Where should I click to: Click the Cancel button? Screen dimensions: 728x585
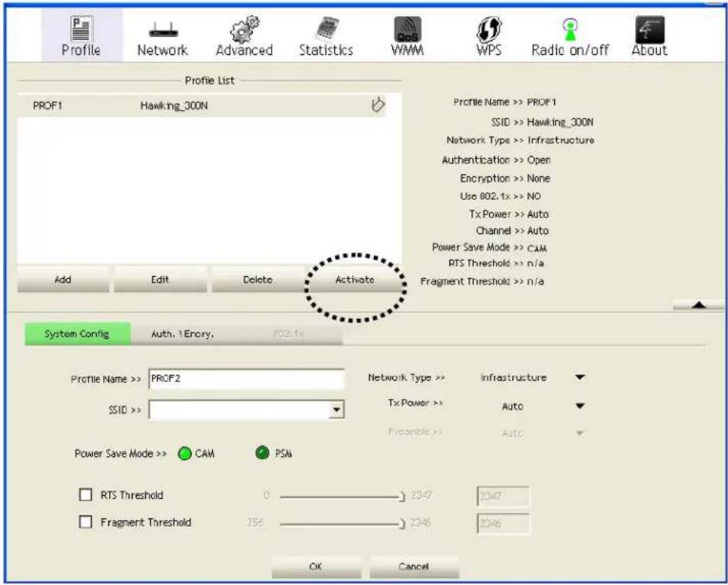coord(414,567)
